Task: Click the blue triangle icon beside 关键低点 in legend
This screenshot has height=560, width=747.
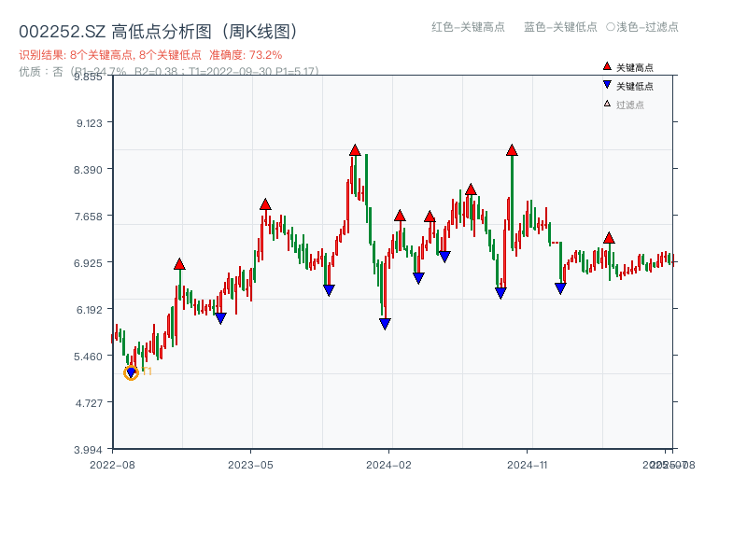Action: 607,85
